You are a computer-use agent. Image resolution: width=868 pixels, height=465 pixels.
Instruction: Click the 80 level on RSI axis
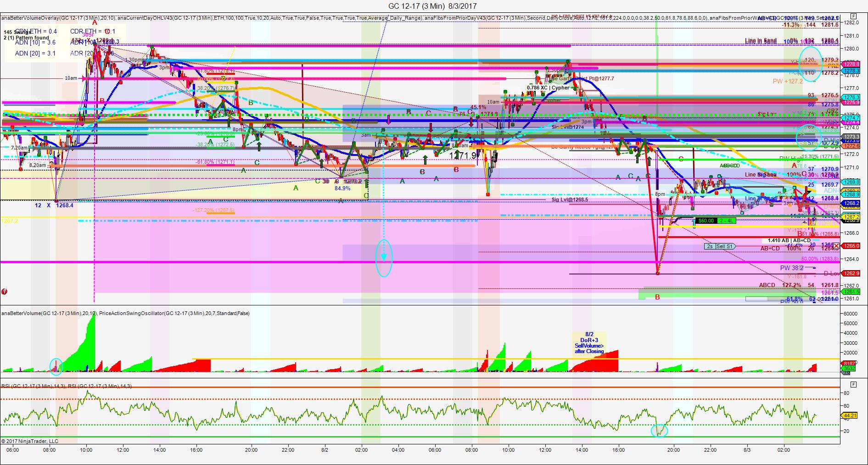click(846, 393)
